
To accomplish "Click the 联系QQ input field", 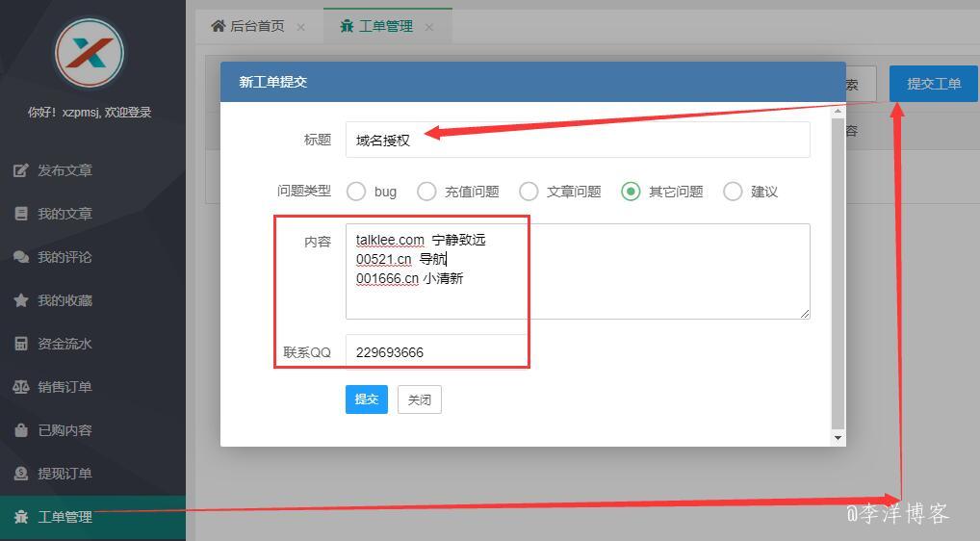I will pos(578,352).
